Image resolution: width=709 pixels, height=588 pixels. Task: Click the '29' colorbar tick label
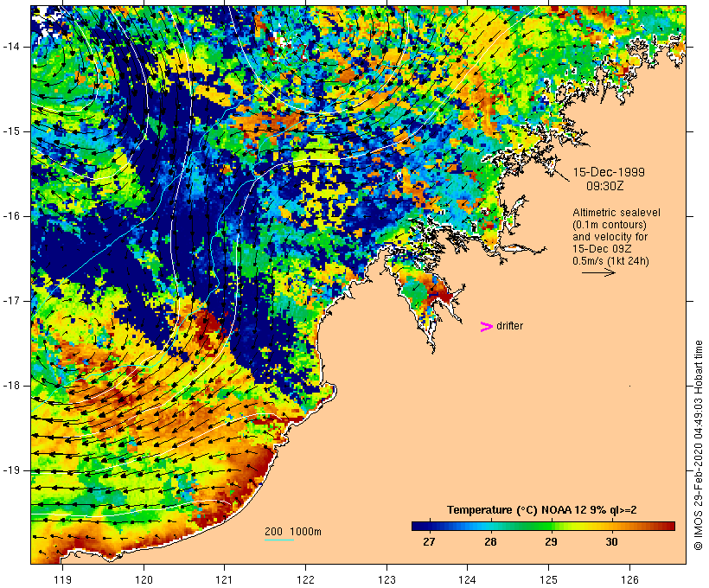coord(551,541)
